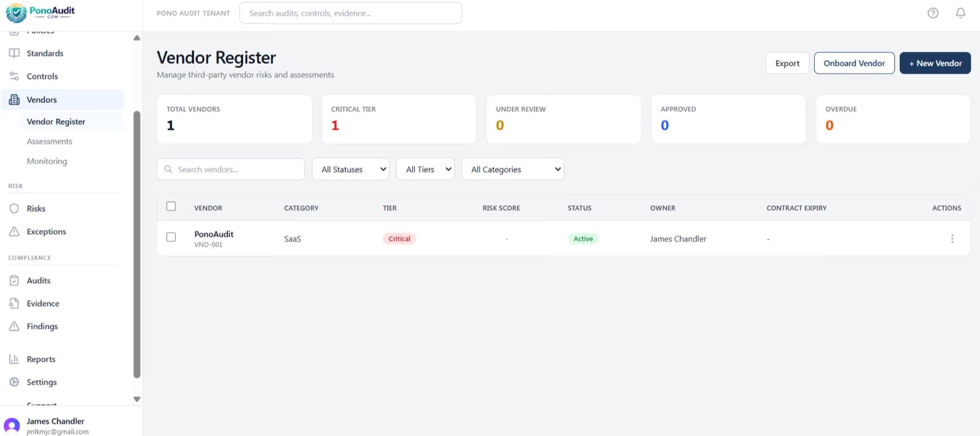The width and height of the screenshot is (980, 436).
Task: Click the Total Vendors stat card
Action: [235, 119]
